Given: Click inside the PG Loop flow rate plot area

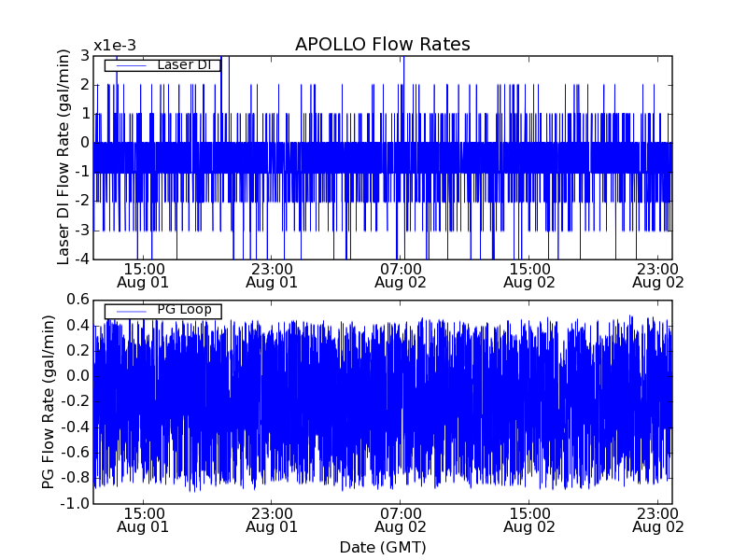Looking at the screenshot, I should click(382, 401).
